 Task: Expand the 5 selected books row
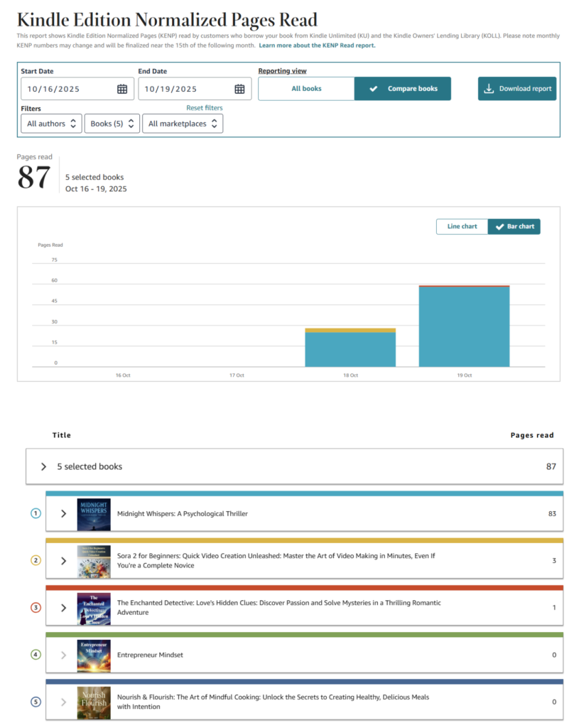coord(44,467)
